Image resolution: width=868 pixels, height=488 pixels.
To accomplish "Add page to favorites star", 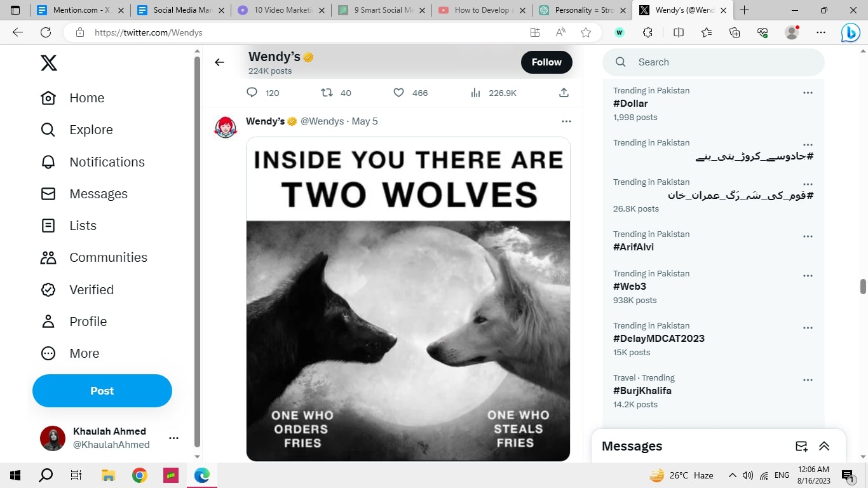I will click(586, 32).
